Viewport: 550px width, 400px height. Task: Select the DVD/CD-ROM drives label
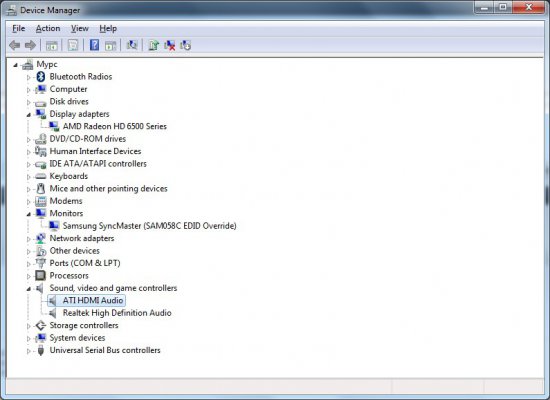(88, 139)
